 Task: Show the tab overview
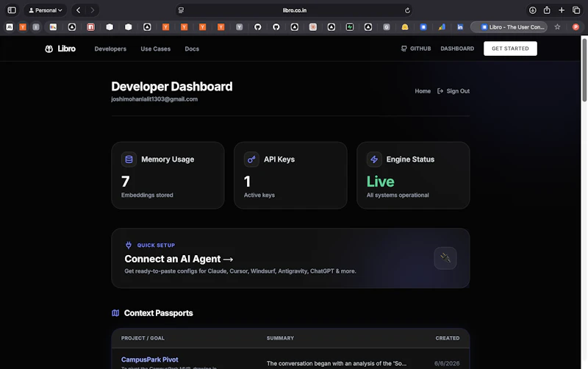(x=576, y=10)
